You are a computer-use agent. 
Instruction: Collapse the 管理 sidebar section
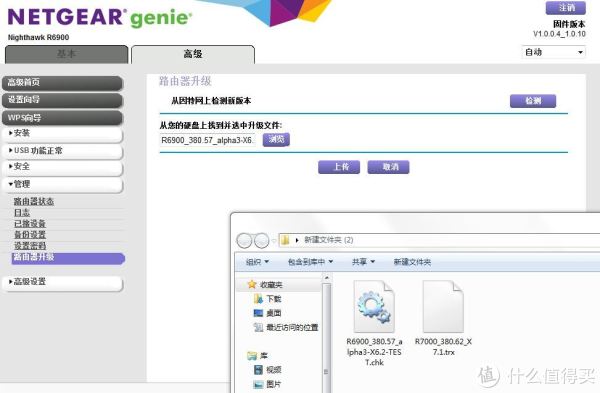[x=62, y=184]
